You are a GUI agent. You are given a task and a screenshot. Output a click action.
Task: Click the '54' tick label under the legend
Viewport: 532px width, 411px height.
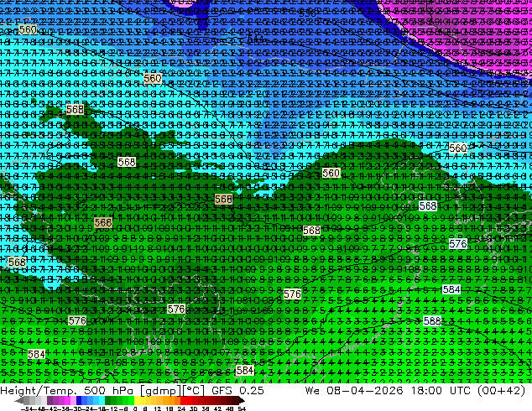click(x=241, y=408)
